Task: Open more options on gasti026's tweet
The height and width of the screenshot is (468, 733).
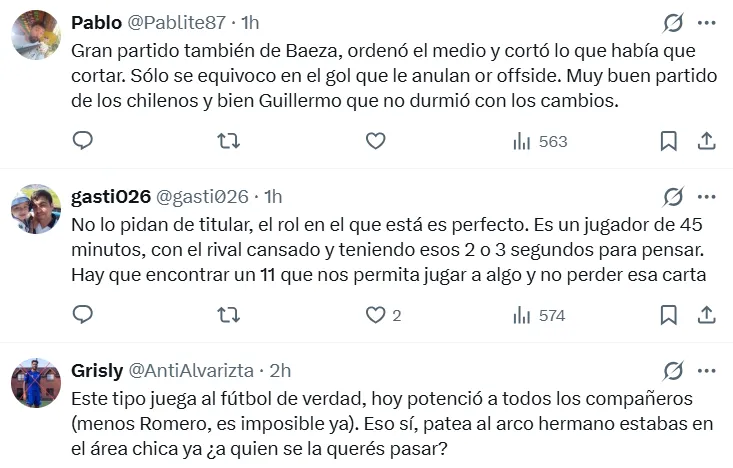Action: tap(706, 197)
